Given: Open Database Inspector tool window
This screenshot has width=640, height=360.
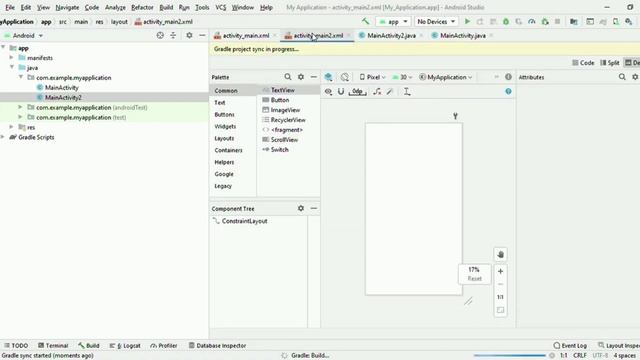Looking at the screenshot, I should [217, 345].
